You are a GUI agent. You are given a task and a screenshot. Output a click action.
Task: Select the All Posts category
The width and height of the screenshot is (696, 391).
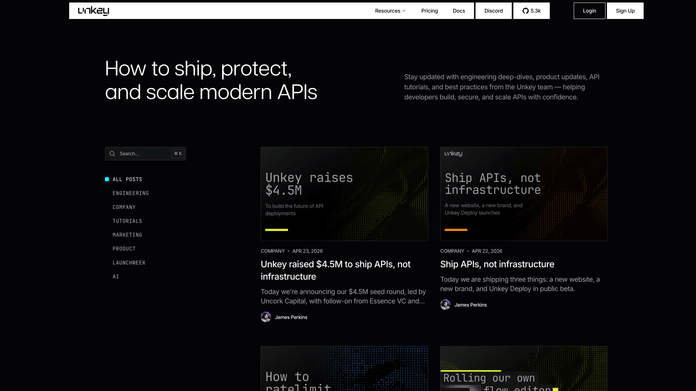[x=127, y=179]
